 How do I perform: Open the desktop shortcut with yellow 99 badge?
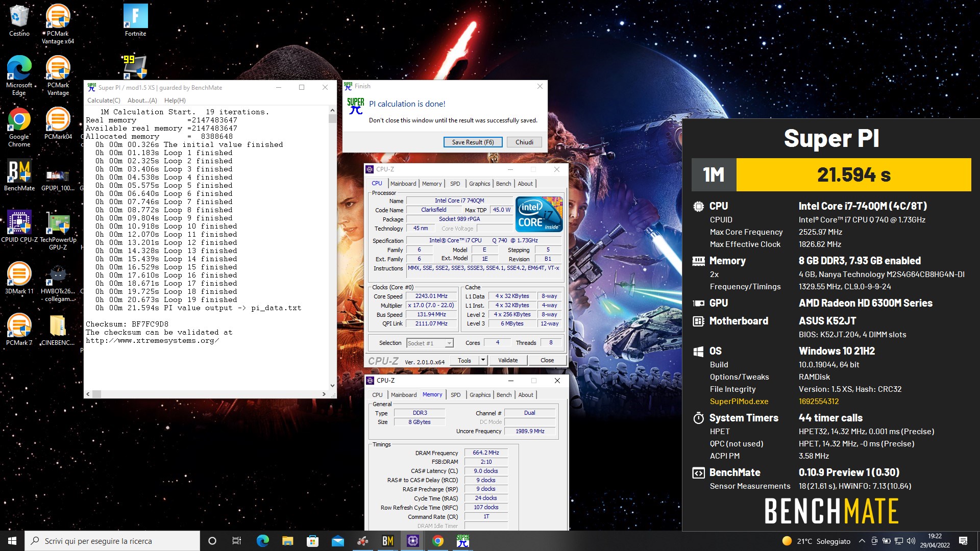click(x=135, y=66)
